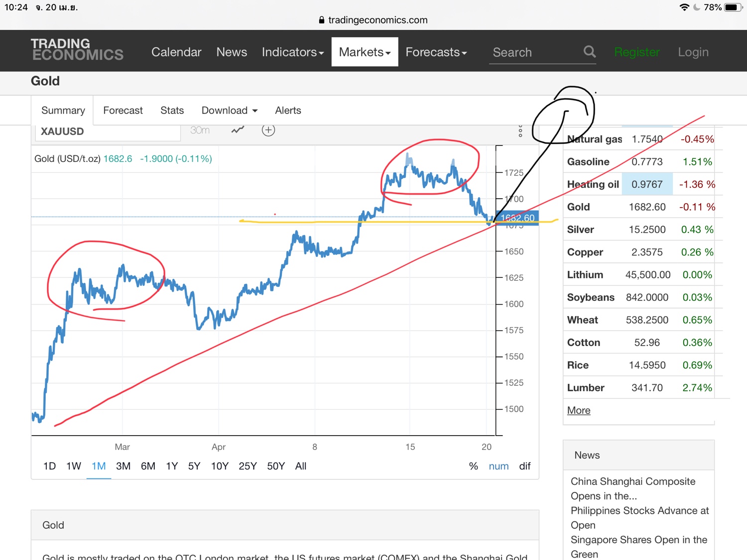Select the 1Y time range
Image resolution: width=747 pixels, height=560 pixels.
point(172,466)
